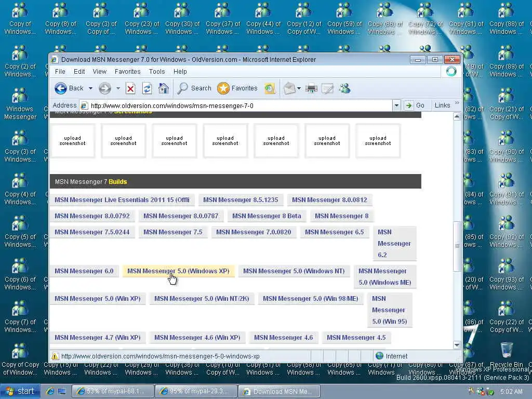Open MSN Messenger 8.0.0812 link

pyautogui.click(x=329, y=200)
